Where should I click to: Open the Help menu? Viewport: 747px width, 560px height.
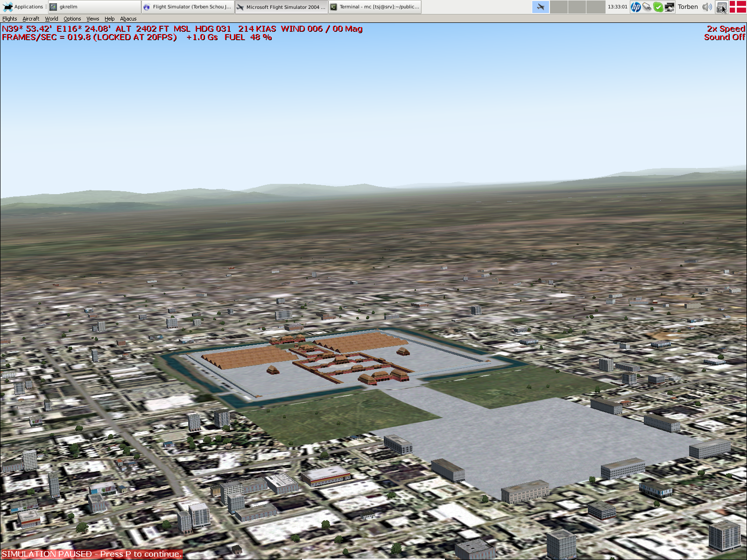[109, 19]
